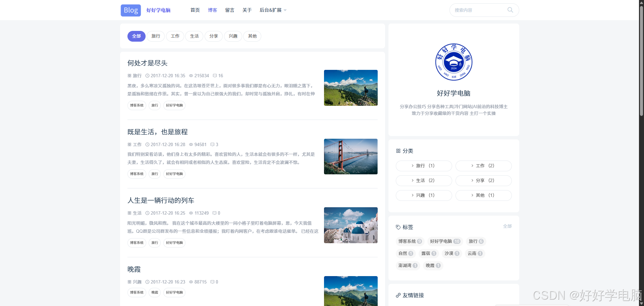Click the eye icon beside 113249
Screen dimensions: 644x306
191,213
